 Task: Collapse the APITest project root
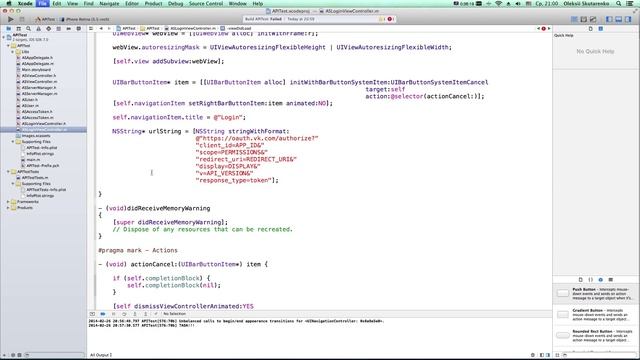[x=4, y=37]
